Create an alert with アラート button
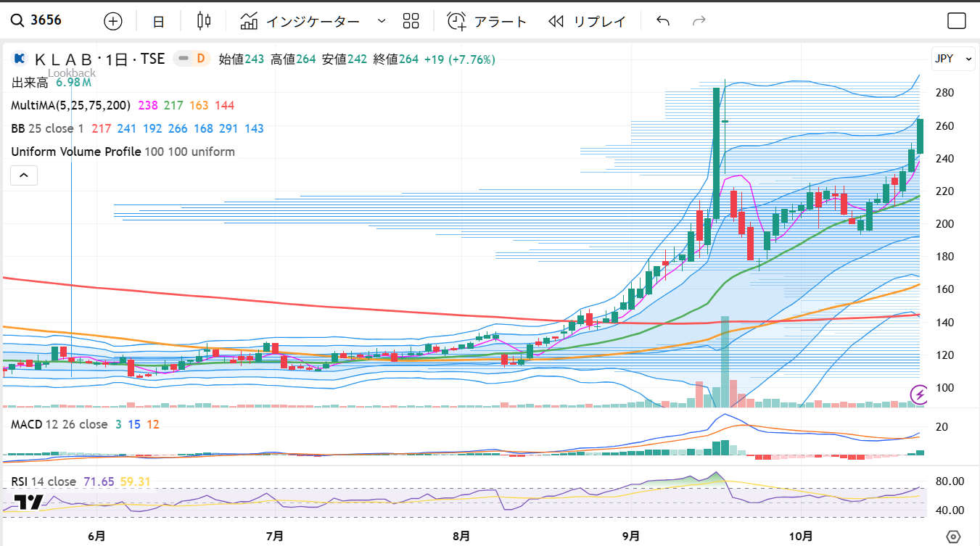 [x=487, y=21]
